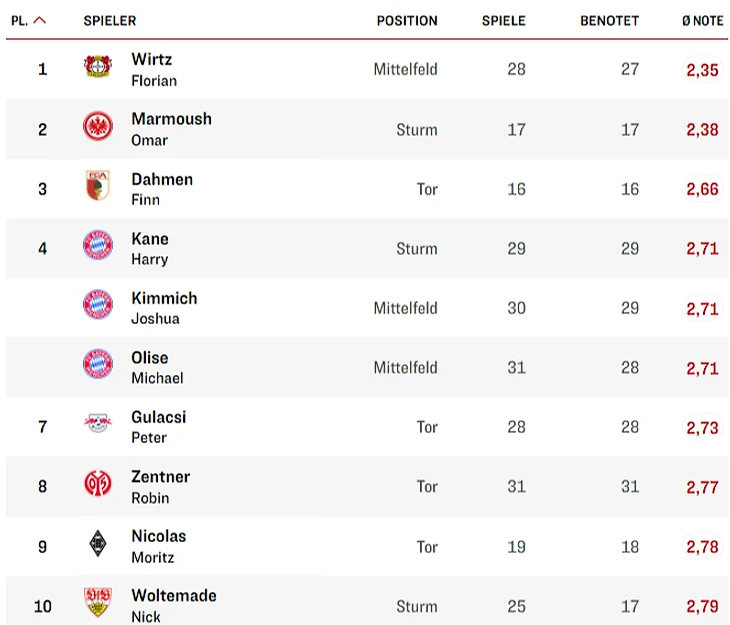This screenshot has width=730, height=625.
Task: Click Eintracht Frankfurt crest beside Marmoush
Action: point(98,127)
